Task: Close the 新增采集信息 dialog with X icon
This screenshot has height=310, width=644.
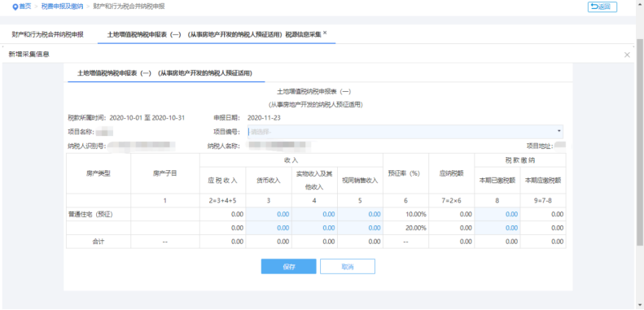Action: [627, 55]
